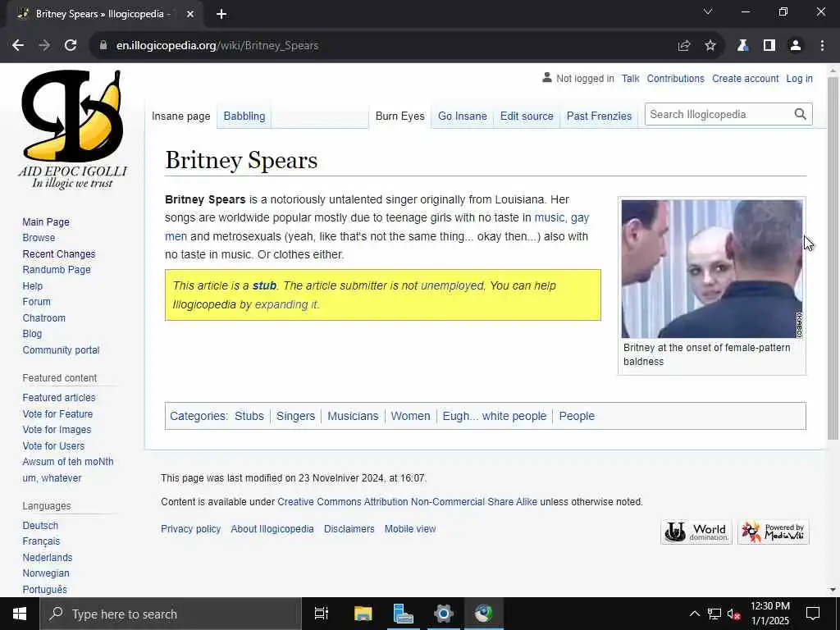Click into the Search Illogicopedia field

click(x=719, y=114)
